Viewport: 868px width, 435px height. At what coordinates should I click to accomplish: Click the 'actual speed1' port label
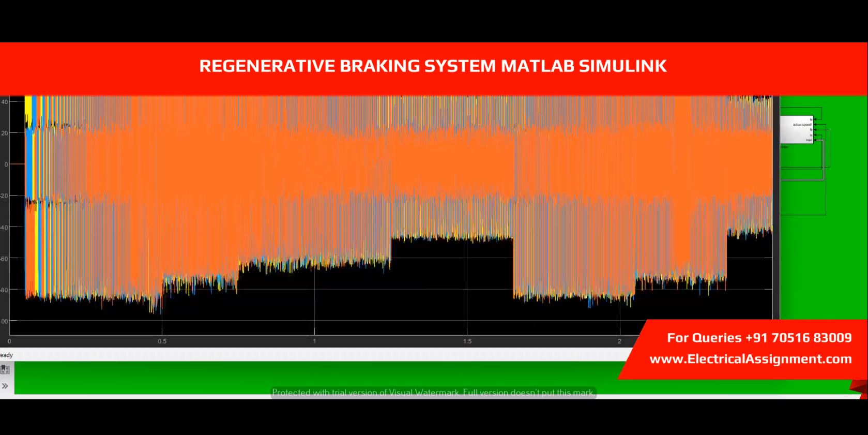tap(802, 125)
